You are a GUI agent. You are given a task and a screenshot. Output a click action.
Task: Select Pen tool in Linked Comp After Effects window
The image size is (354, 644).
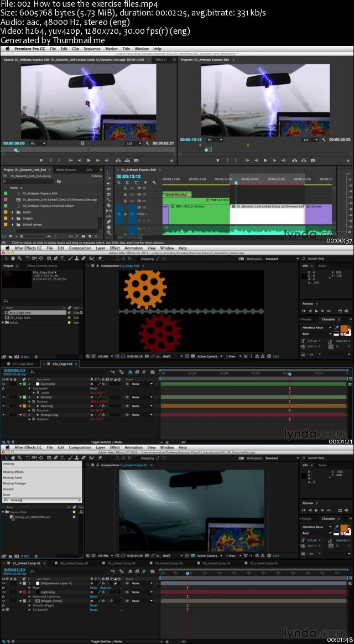point(55,457)
